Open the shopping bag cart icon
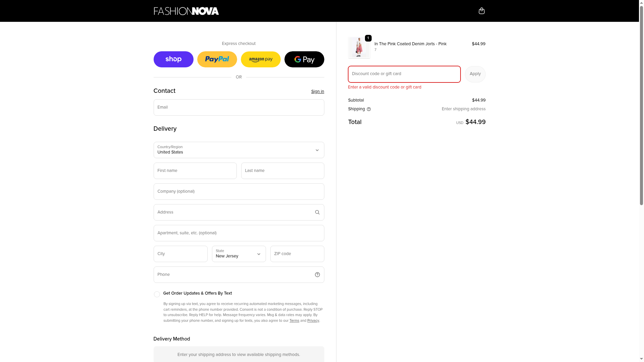Viewport: 644px width, 362px height. pyautogui.click(x=481, y=11)
